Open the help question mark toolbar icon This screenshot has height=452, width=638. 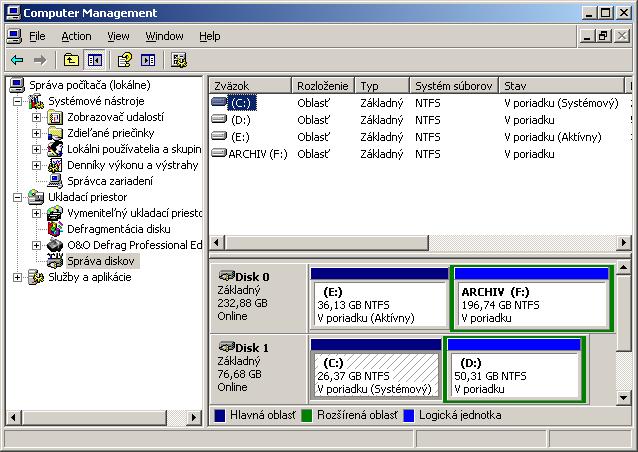[125, 61]
